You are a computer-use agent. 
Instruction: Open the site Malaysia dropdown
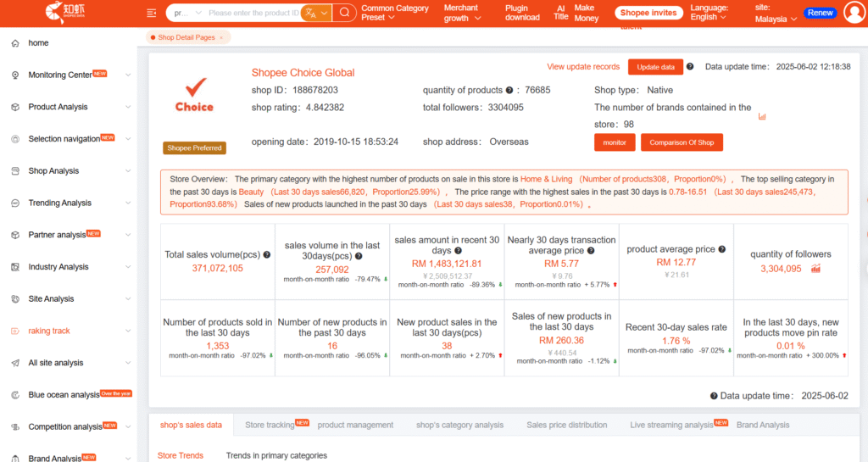pyautogui.click(x=776, y=14)
